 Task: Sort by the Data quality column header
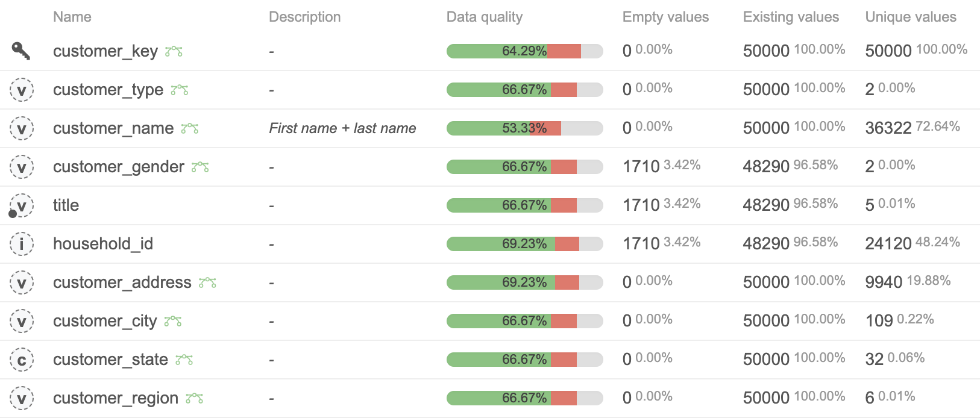coord(484,17)
